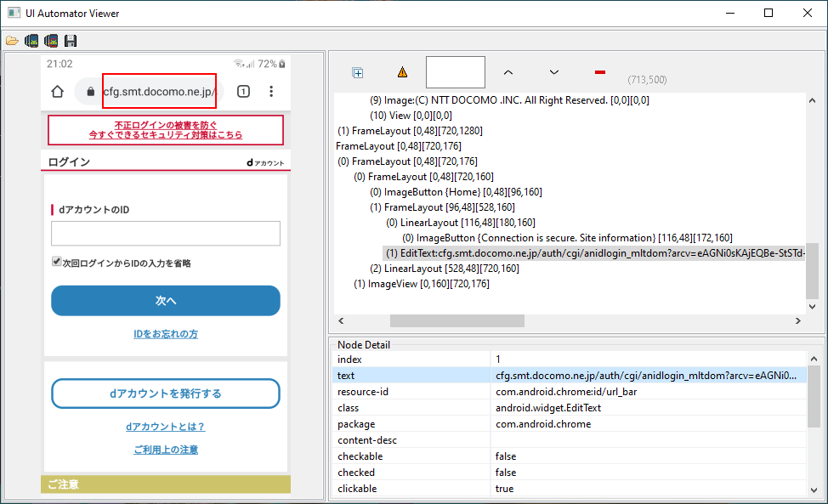Click the Node Detail scrollbar up arrow
The width and height of the screenshot is (828, 504).
[x=814, y=359]
